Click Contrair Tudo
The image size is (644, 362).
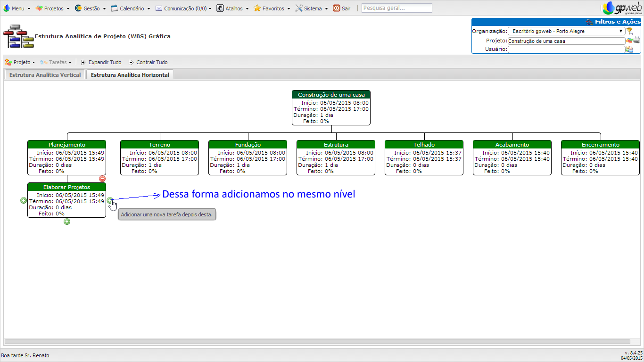(148, 62)
